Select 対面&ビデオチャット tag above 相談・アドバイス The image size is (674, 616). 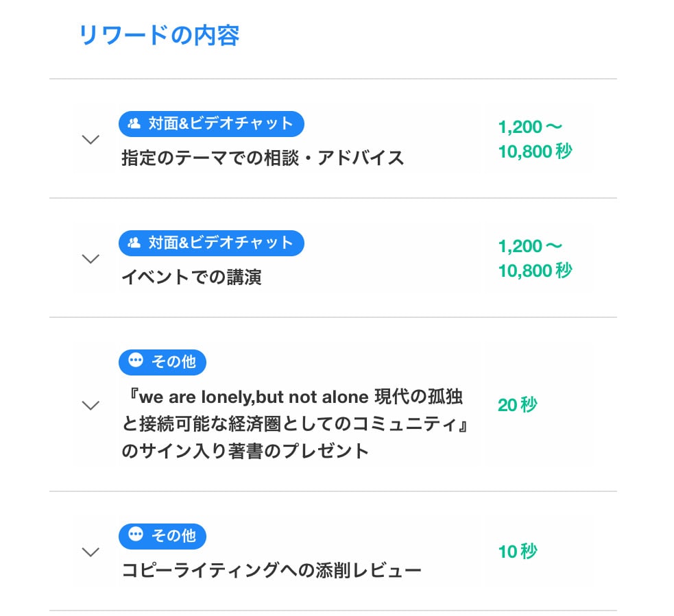(211, 124)
